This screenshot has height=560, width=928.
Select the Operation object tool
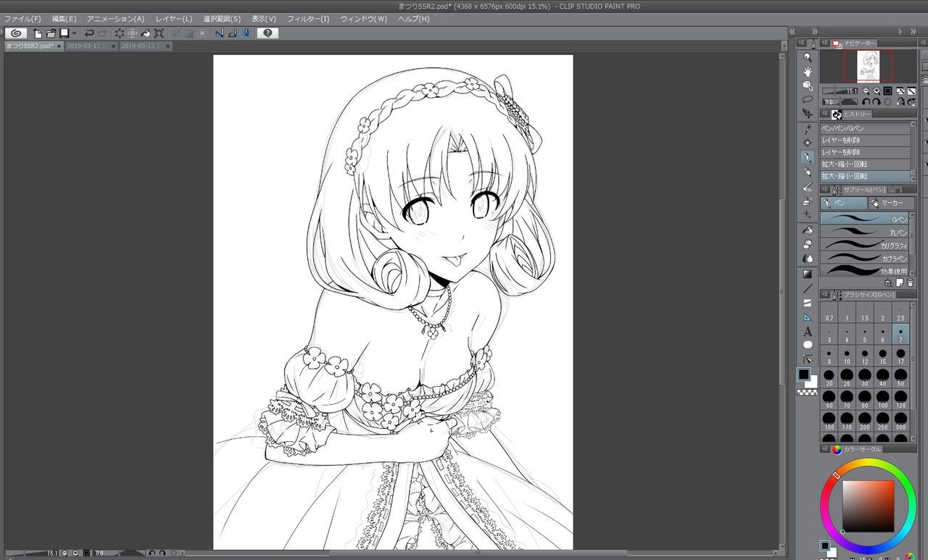point(808,85)
